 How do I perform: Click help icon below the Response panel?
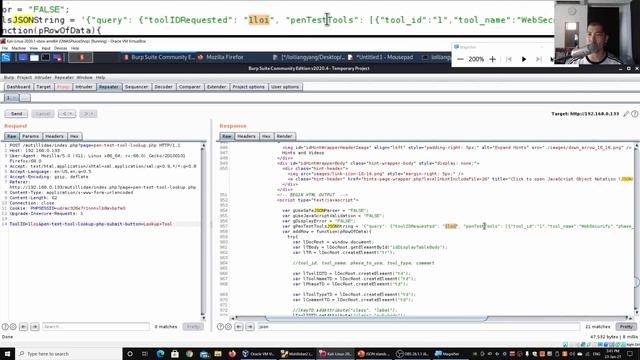pyautogui.click(x=220, y=327)
